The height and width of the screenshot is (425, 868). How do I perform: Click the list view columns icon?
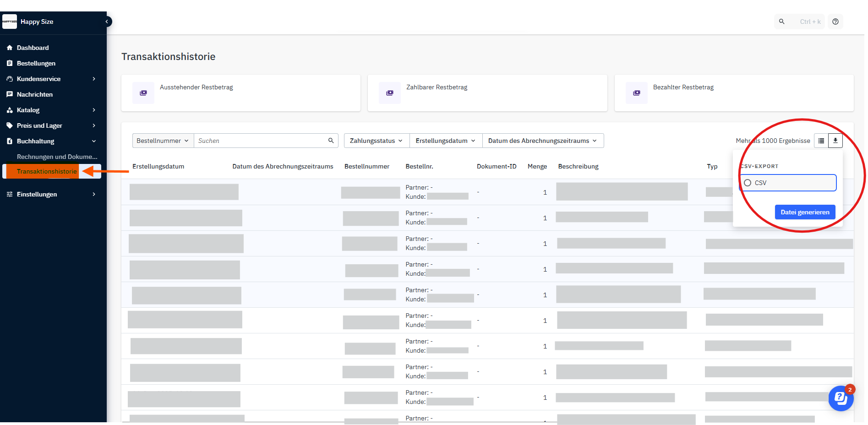pyautogui.click(x=821, y=141)
